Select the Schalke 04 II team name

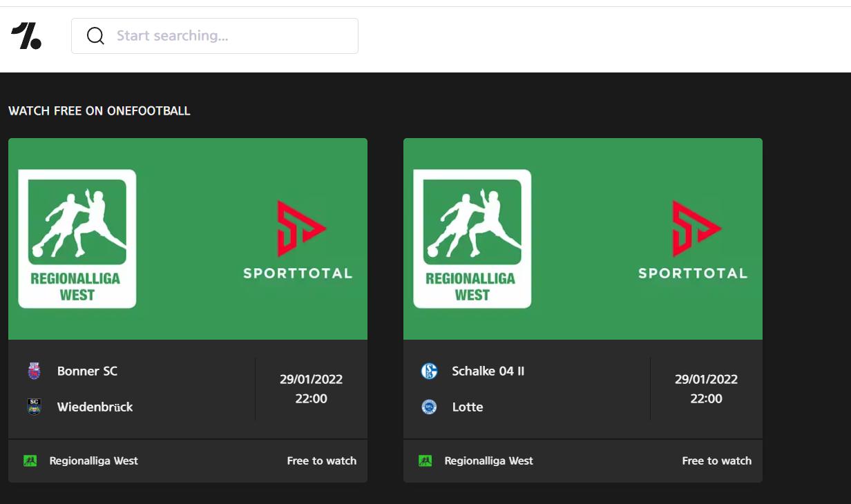pos(488,371)
